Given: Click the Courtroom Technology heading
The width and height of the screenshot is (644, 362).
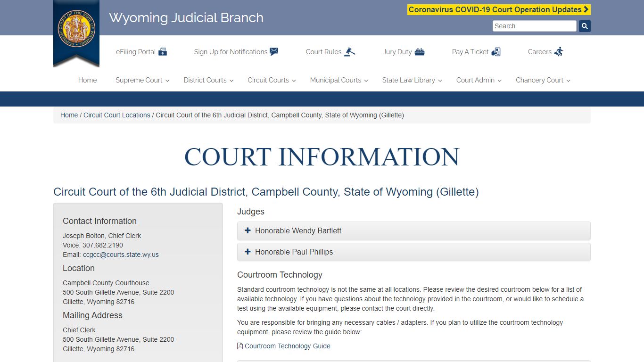Looking at the screenshot, I should pyautogui.click(x=280, y=275).
